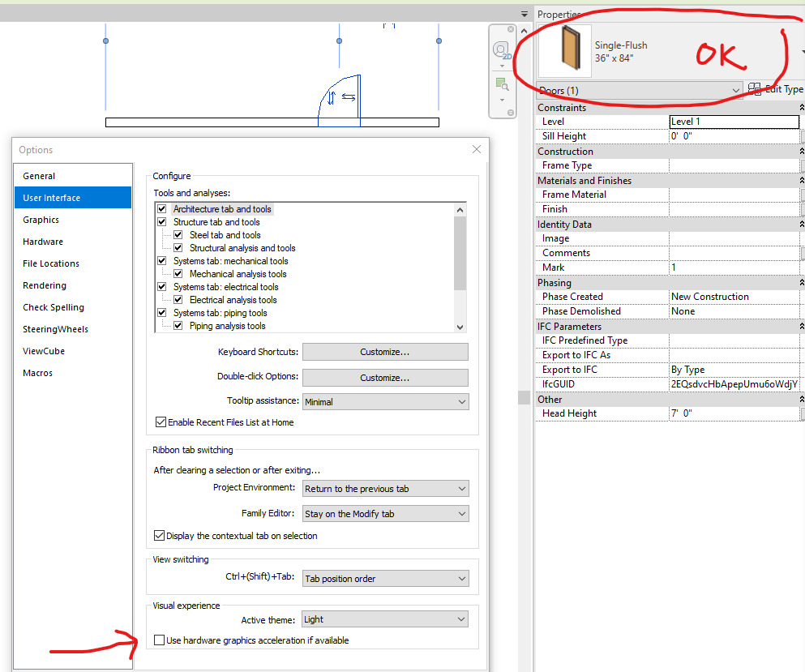
Task: Click Customize for Double-click Options
Action: point(385,378)
